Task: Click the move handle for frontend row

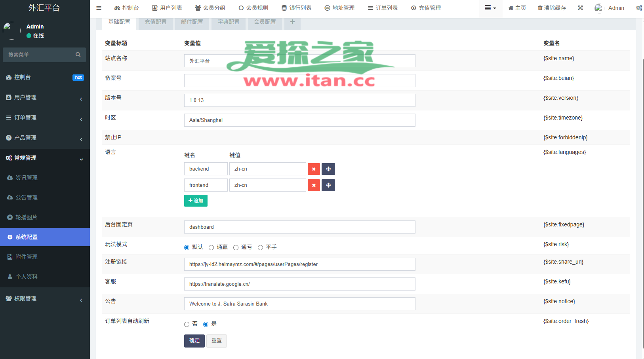Action: [328, 185]
